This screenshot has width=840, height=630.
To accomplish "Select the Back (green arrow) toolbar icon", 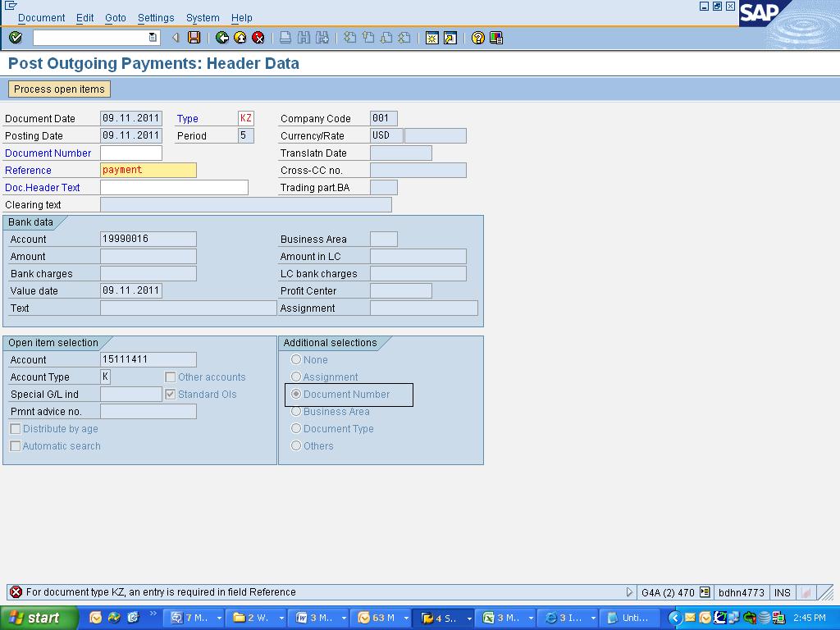I will 221,38.
